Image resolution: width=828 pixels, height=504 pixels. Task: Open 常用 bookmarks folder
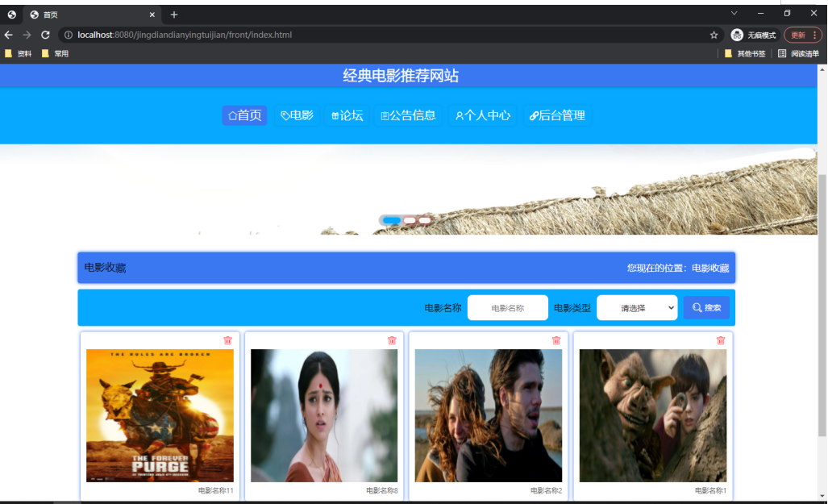[56, 53]
